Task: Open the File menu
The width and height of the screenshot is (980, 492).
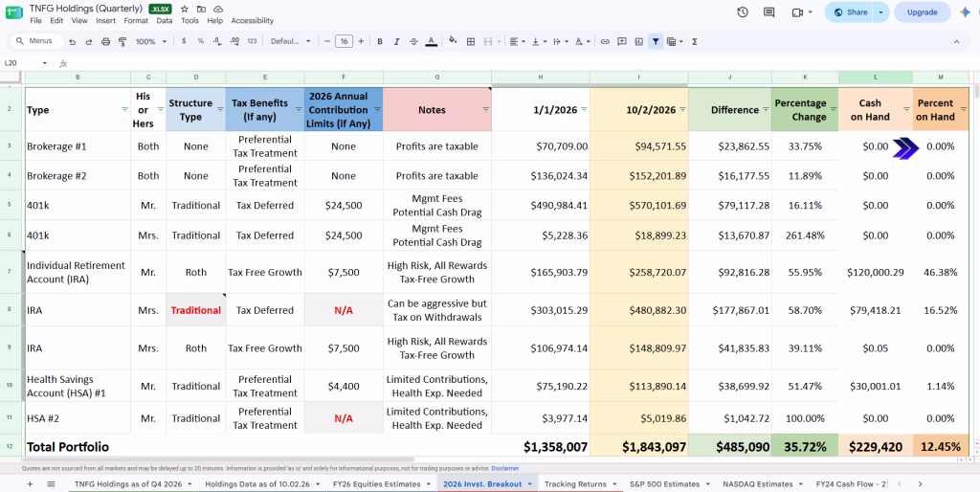Action: tap(35, 21)
